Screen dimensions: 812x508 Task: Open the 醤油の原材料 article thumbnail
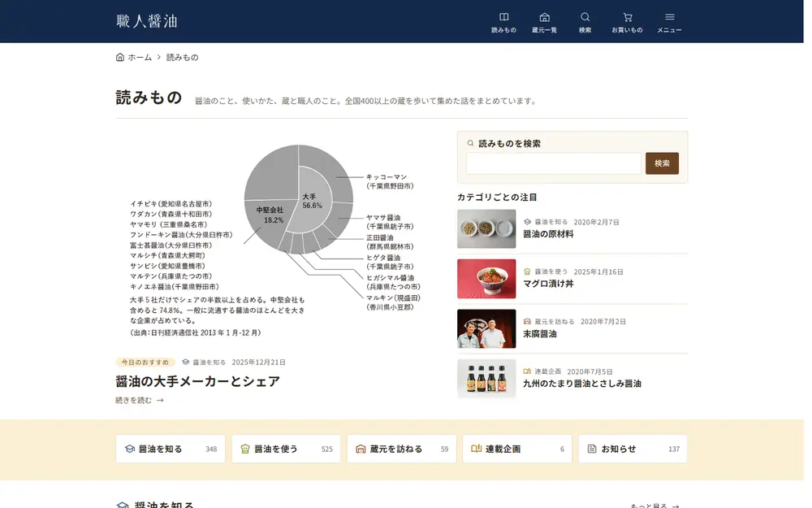[486, 228]
